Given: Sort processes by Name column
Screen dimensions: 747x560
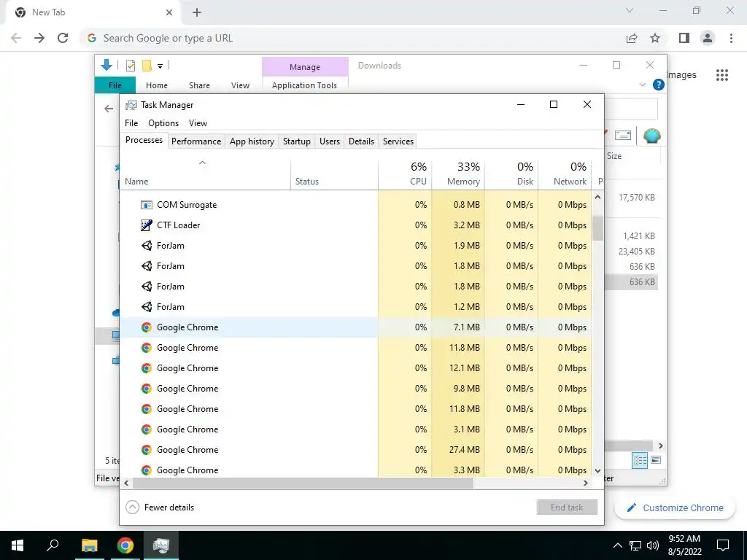Looking at the screenshot, I should [205, 174].
